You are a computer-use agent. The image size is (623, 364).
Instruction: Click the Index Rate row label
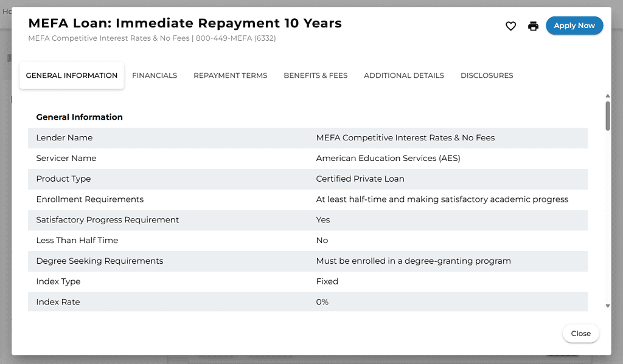coord(58,302)
